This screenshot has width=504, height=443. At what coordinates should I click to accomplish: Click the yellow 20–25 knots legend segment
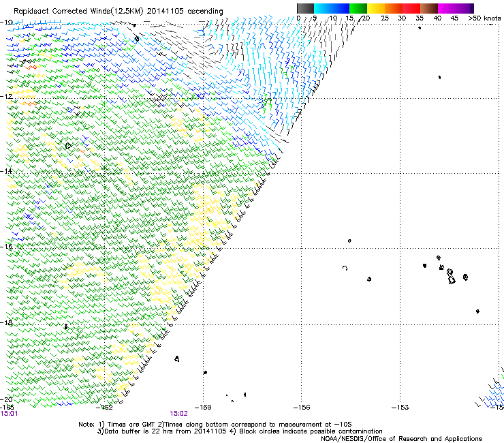376,8
